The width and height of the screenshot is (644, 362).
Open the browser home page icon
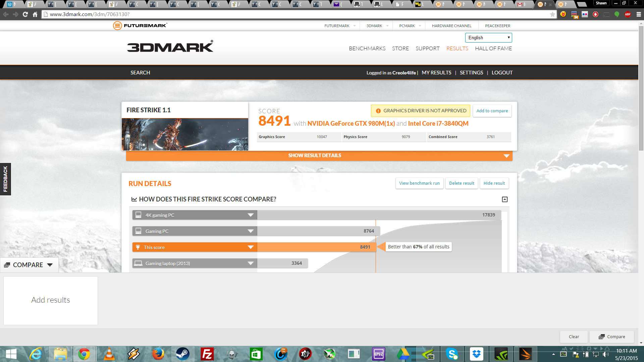(35, 14)
